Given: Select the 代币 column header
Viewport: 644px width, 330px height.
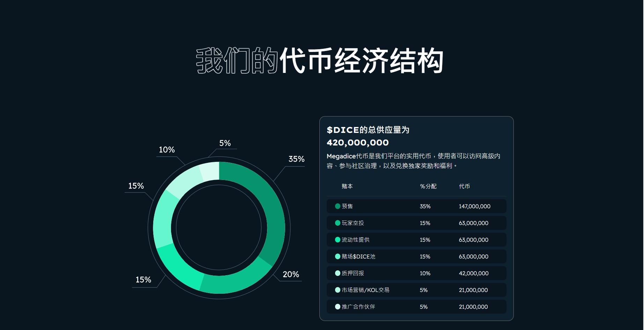Looking at the screenshot, I should click(464, 186).
